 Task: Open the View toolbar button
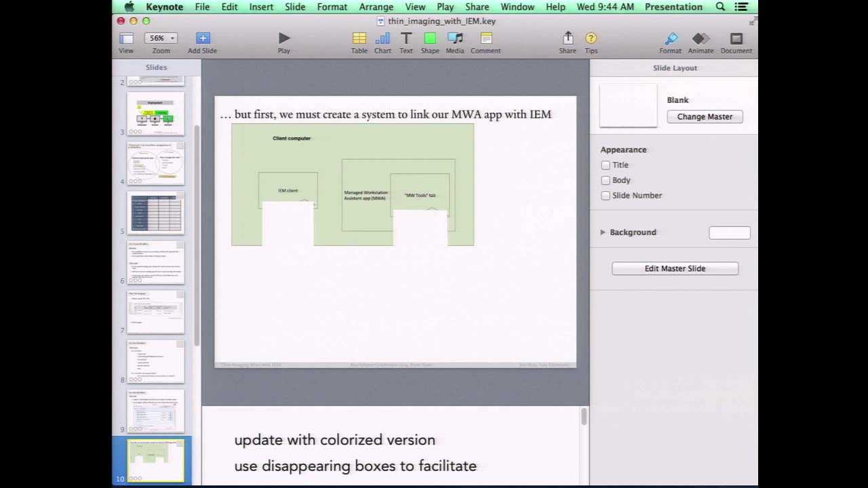[x=126, y=39]
